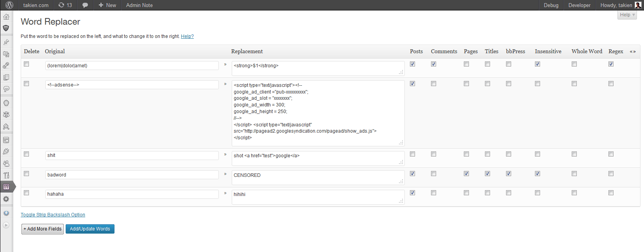Open the Debug admin bar menu

[551, 5]
